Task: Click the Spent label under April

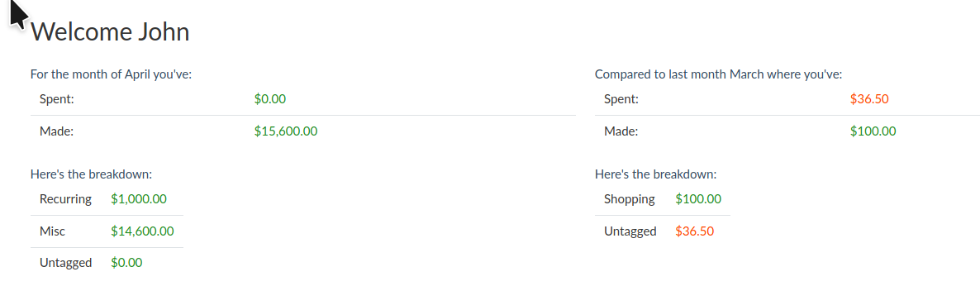Action: click(57, 98)
